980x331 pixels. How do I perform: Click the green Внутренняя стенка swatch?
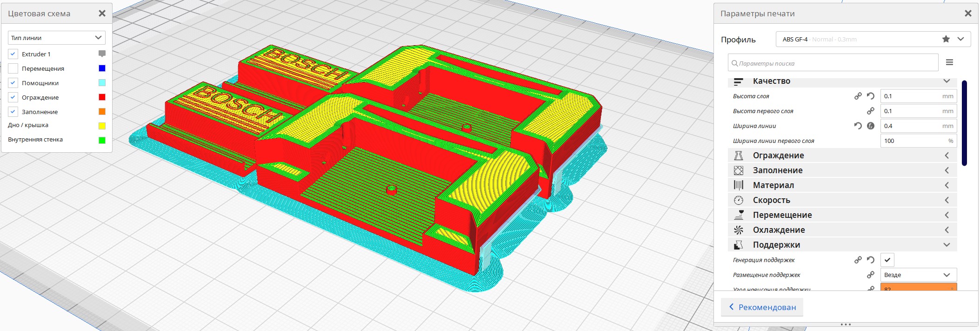coord(102,140)
